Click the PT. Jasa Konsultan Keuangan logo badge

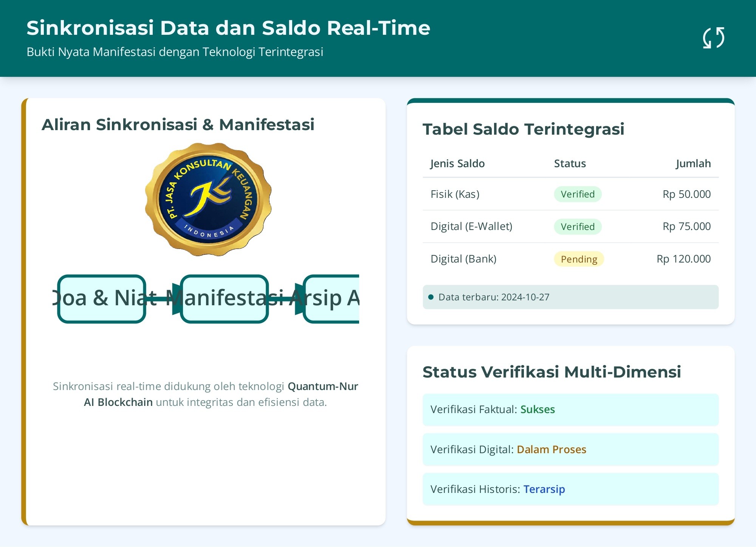click(208, 199)
